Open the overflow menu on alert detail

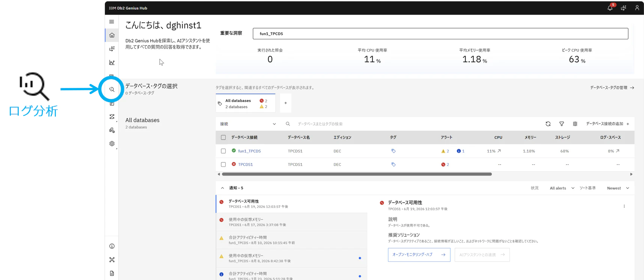click(624, 206)
